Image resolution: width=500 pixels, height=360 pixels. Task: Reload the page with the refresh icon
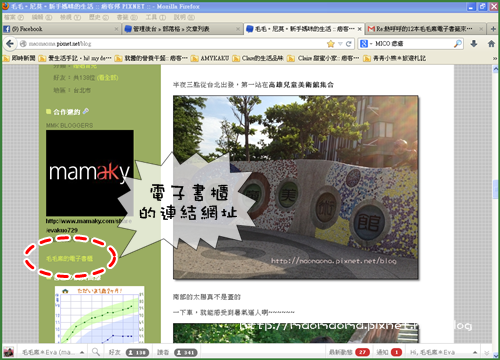(349, 44)
